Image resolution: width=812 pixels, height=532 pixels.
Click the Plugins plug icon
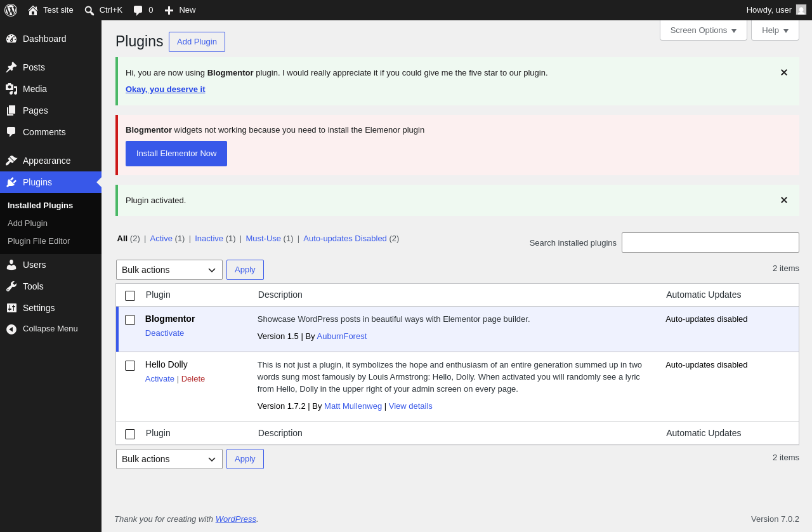point(11,182)
